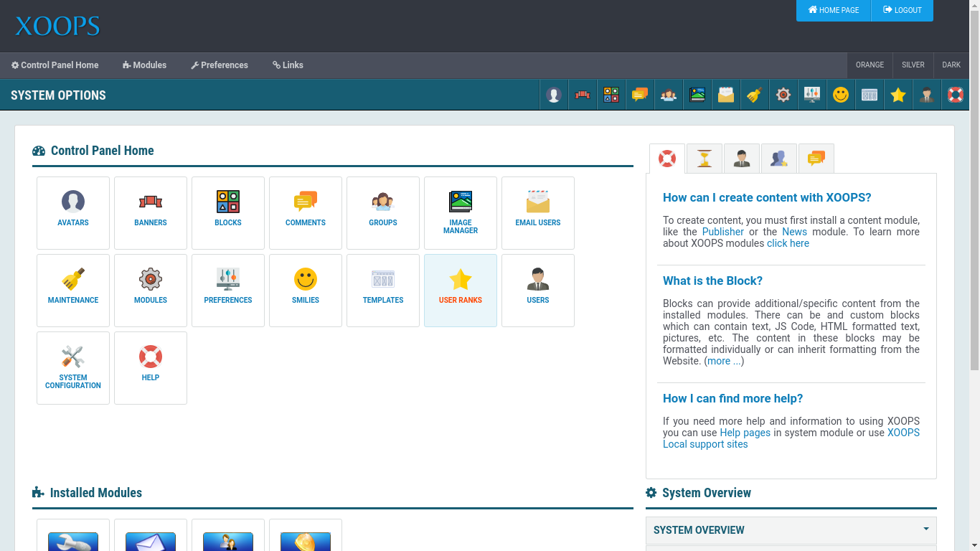Open the Banners tile in the grid
Screen dimensions: 980x551
[x=151, y=212]
